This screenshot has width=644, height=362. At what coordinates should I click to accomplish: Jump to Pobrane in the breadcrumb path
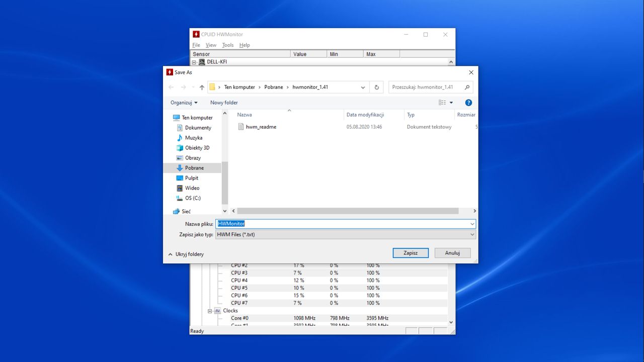pos(274,87)
